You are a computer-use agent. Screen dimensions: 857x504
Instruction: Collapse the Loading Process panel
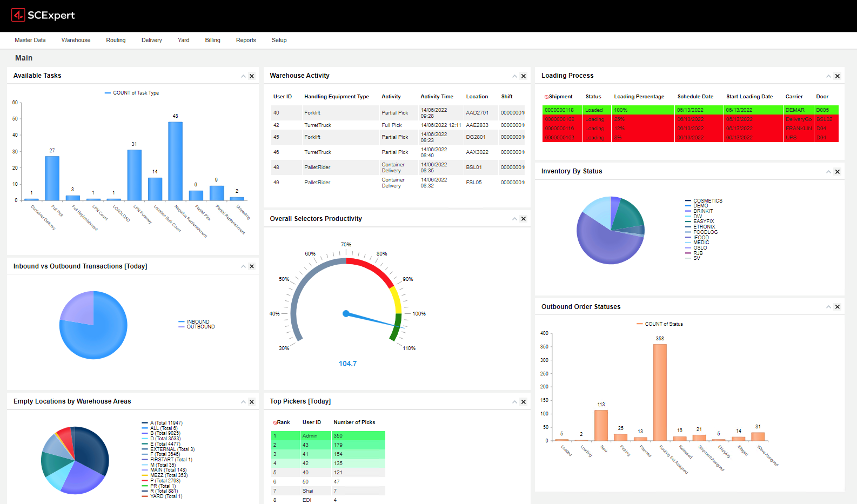(828, 76)
